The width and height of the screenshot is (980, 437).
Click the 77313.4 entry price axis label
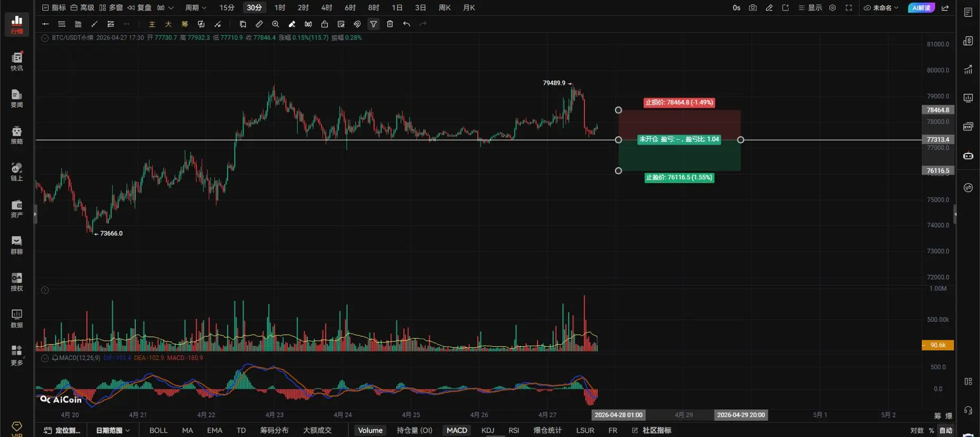(938, 140)
